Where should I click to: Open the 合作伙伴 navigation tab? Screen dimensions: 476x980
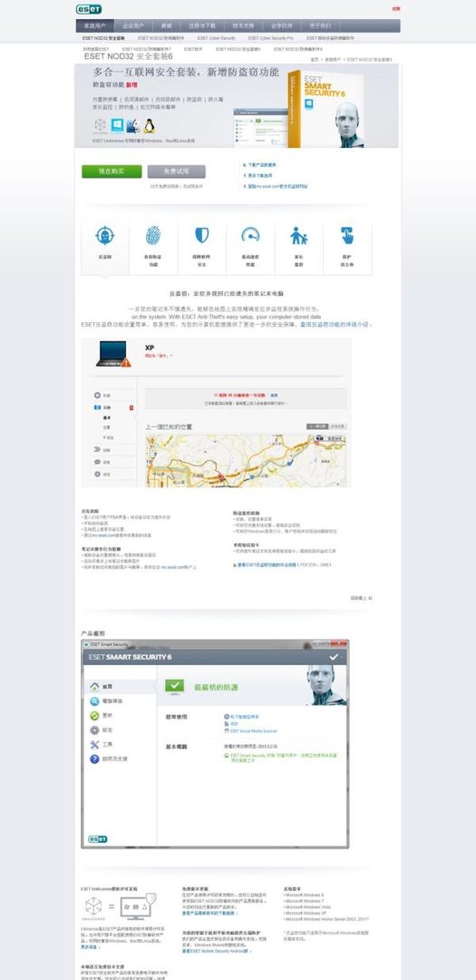click(x=281, y=25)
